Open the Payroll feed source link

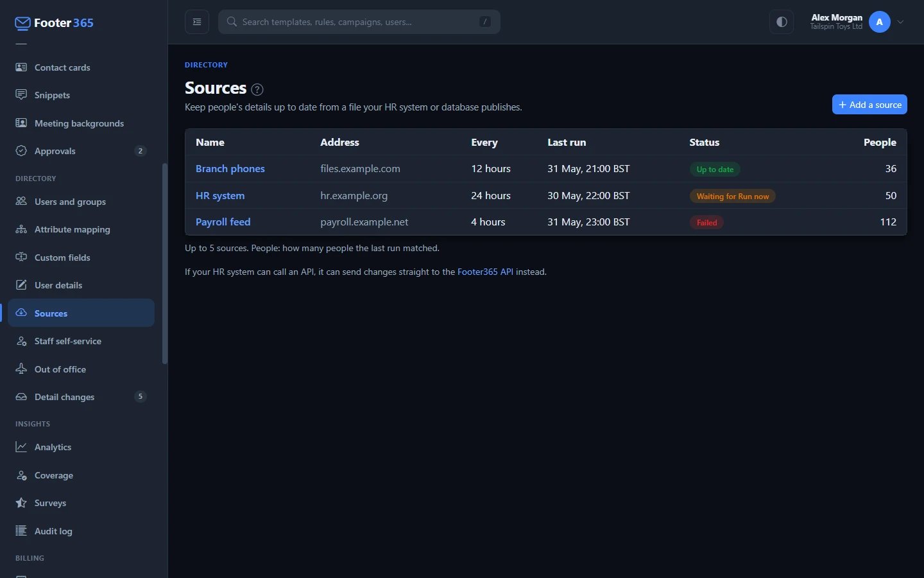click(223, 222)
